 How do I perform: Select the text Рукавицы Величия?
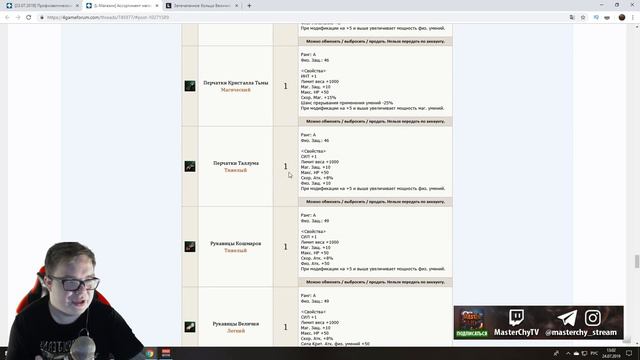point(236,324)
